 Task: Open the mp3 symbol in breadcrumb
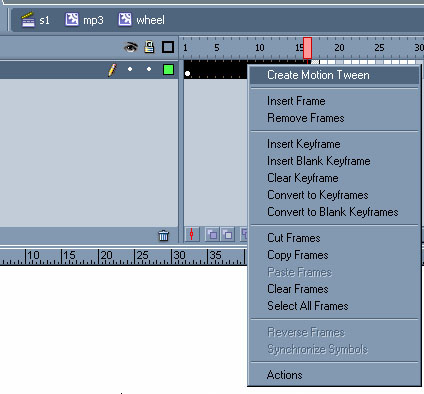pos(84,20)
